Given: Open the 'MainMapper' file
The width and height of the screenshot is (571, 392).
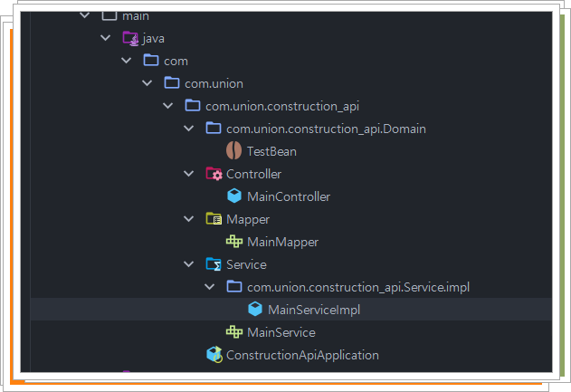Looking at the screenshot, I should click(x=282, y=243).
